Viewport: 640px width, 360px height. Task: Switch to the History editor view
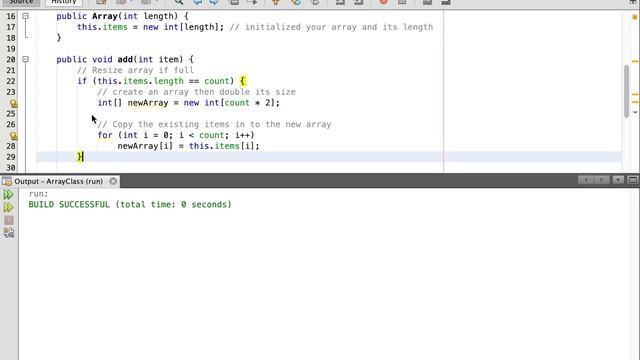pos(64,2)
